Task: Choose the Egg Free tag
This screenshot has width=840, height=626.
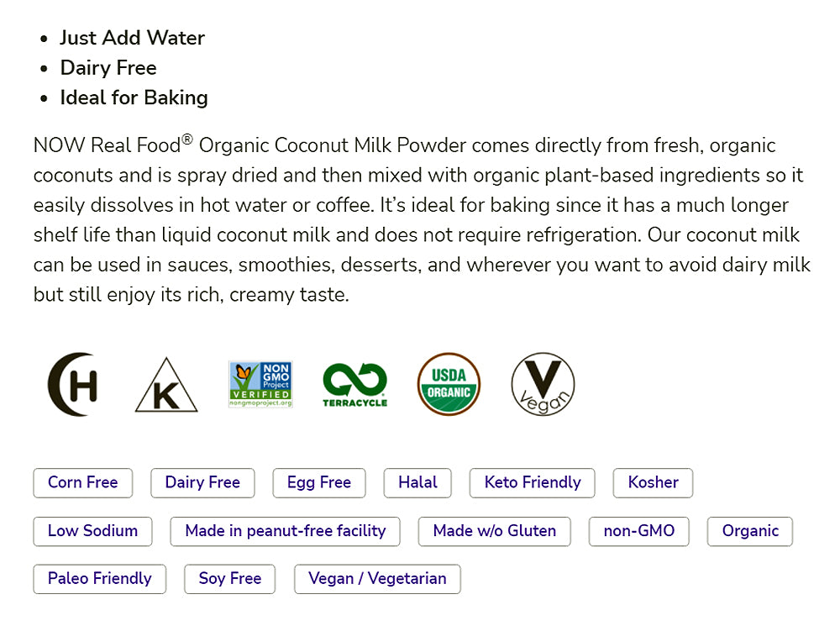Action: coord(319,482)
